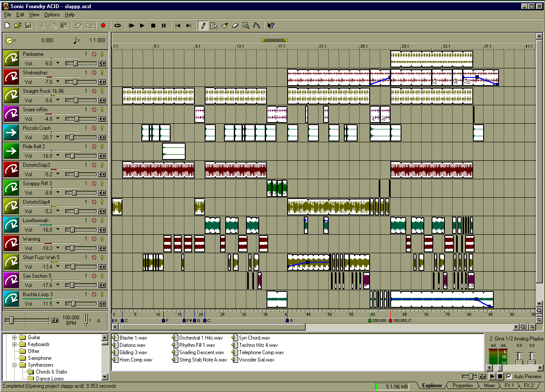Click the Go to End icon

click(189, 26)
